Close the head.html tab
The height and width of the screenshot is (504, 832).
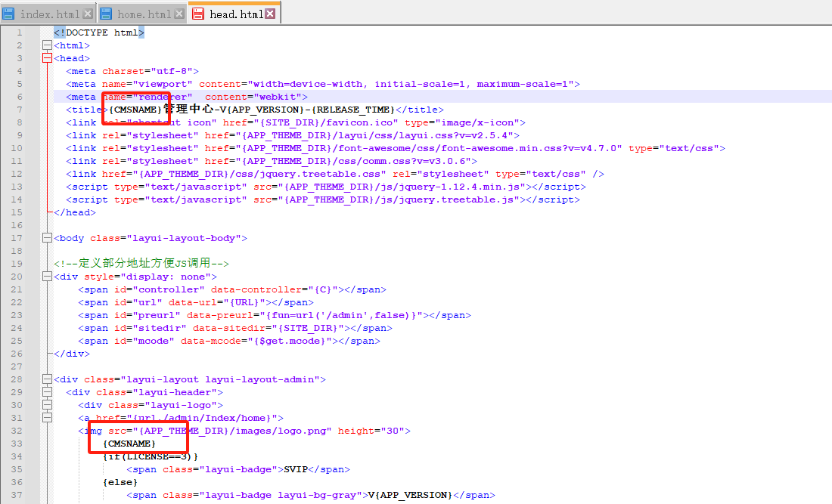coord(270,14)
